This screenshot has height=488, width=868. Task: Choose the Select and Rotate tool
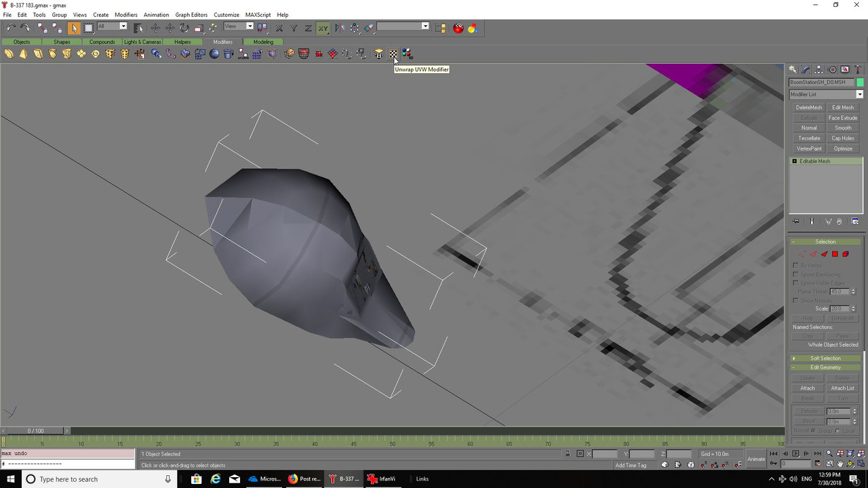184,28
